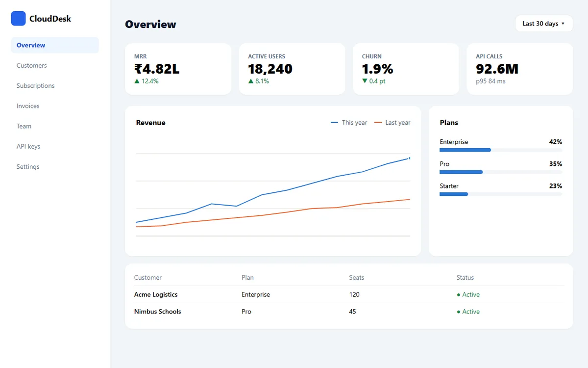Select the Nimbus Schools customer row
This screenshot has width=588, height=368.
coord(349,312)
